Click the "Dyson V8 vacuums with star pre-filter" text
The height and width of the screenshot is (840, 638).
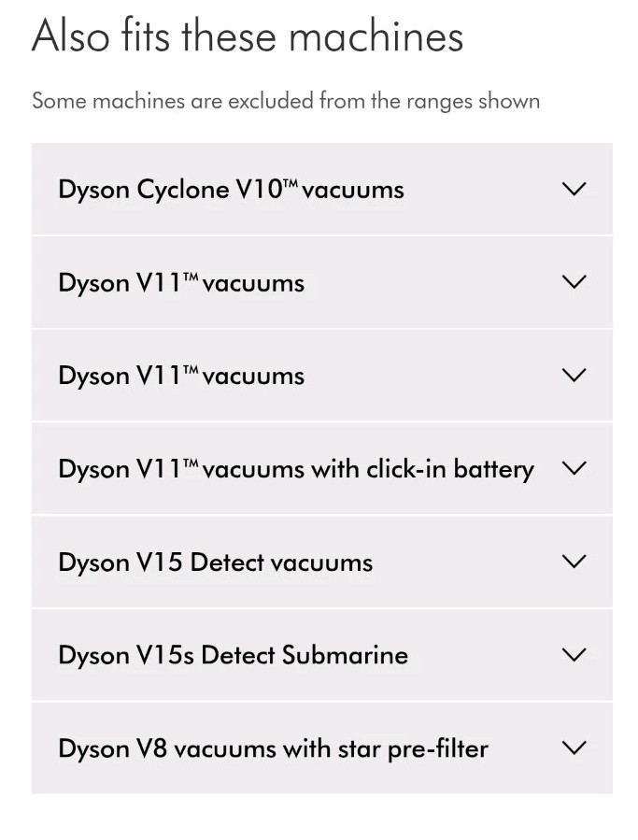tap(273, 748)
